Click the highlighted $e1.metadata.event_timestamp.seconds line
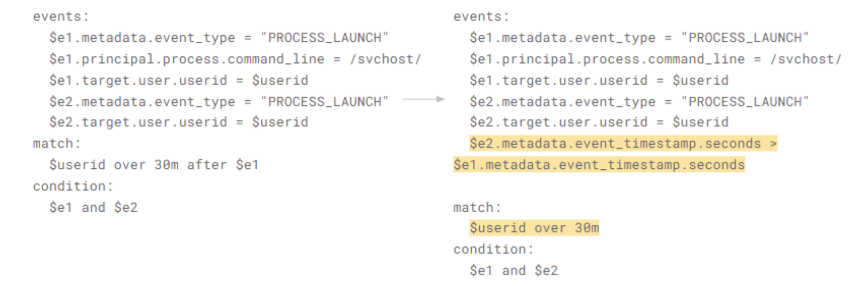This screenshot has height=285, width=868. (x=599, y=165)
